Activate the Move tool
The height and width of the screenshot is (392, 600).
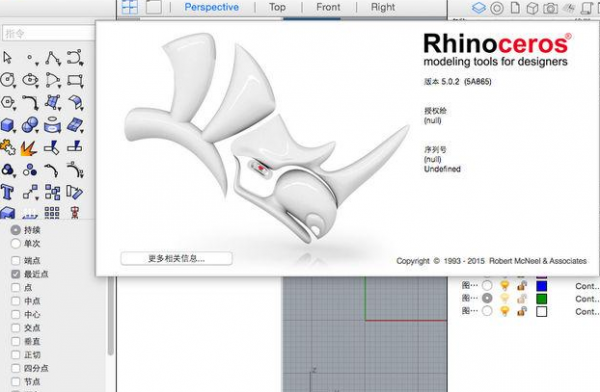pos(31,192)
